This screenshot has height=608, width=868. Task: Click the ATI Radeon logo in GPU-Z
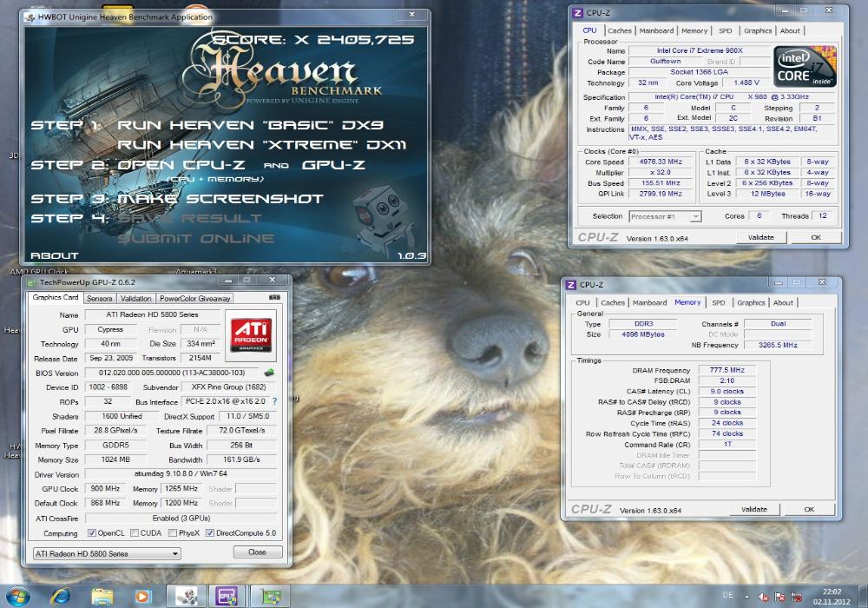251,334
